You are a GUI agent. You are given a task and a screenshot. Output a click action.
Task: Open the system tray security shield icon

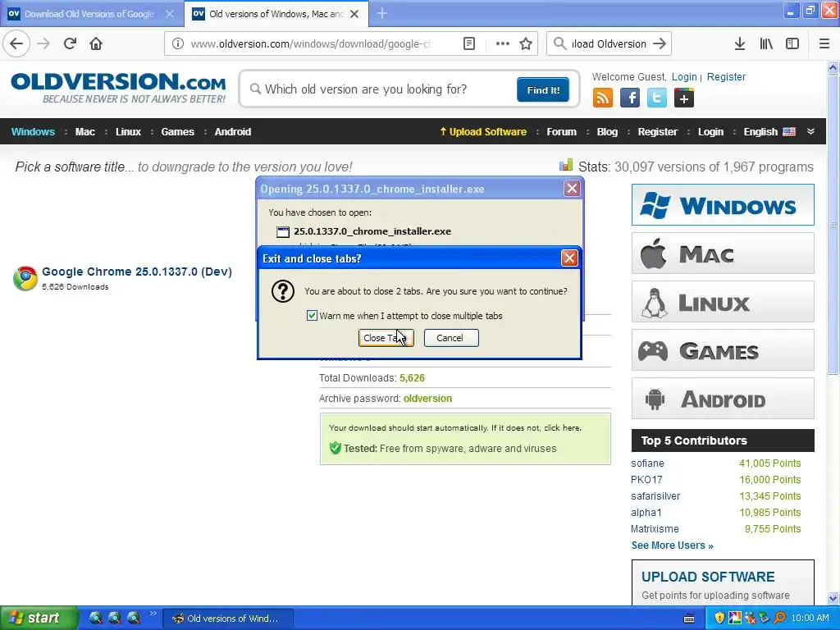point(719,618)
